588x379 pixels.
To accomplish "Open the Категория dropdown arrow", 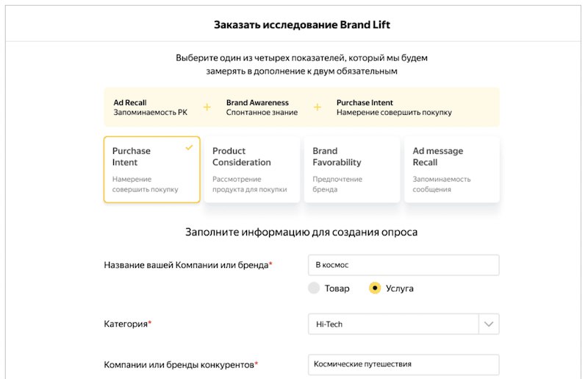I will point(489,324).
